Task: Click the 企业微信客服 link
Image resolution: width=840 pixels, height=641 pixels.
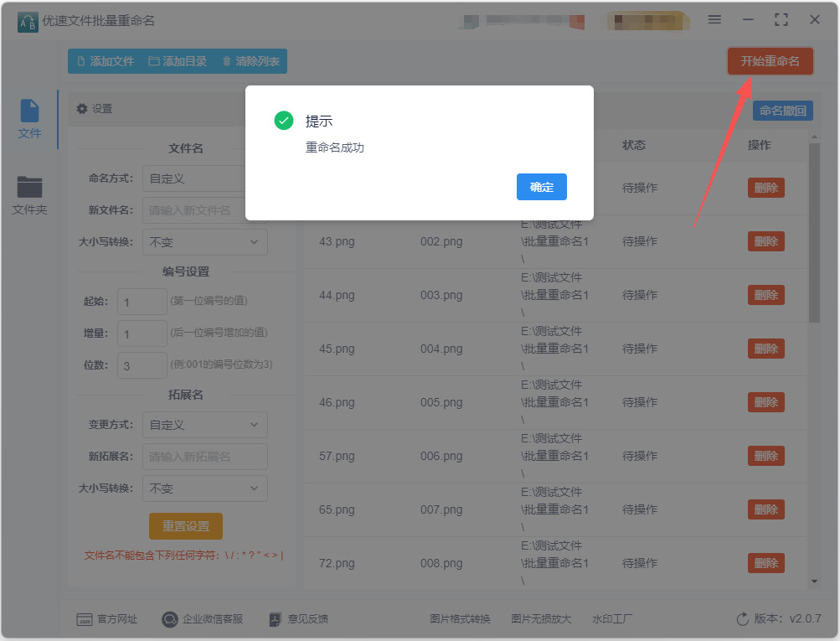Action: (x=203, y=619)
